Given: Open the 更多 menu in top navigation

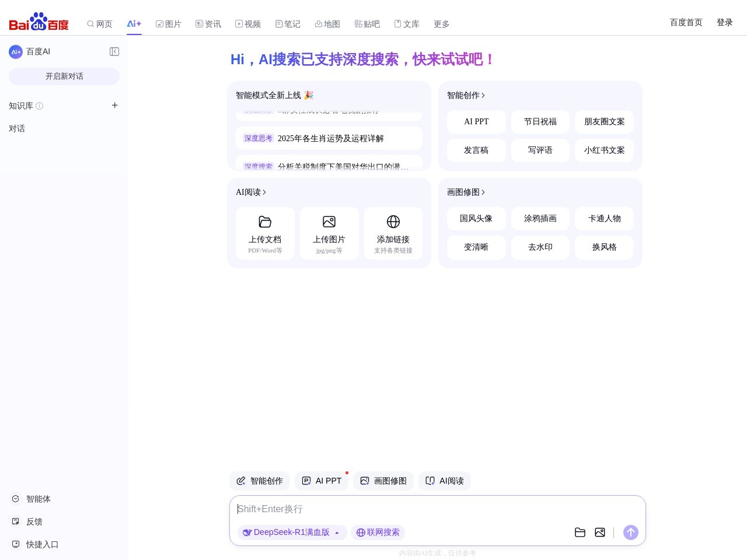Looking at the screenshot, I should click(442, 24).
